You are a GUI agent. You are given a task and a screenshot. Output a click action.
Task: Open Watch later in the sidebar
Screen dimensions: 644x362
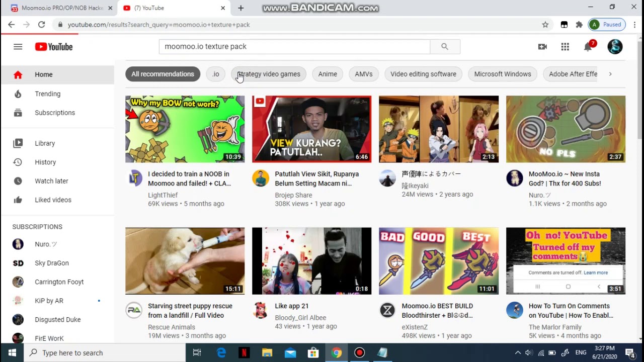tap(57, 181)
